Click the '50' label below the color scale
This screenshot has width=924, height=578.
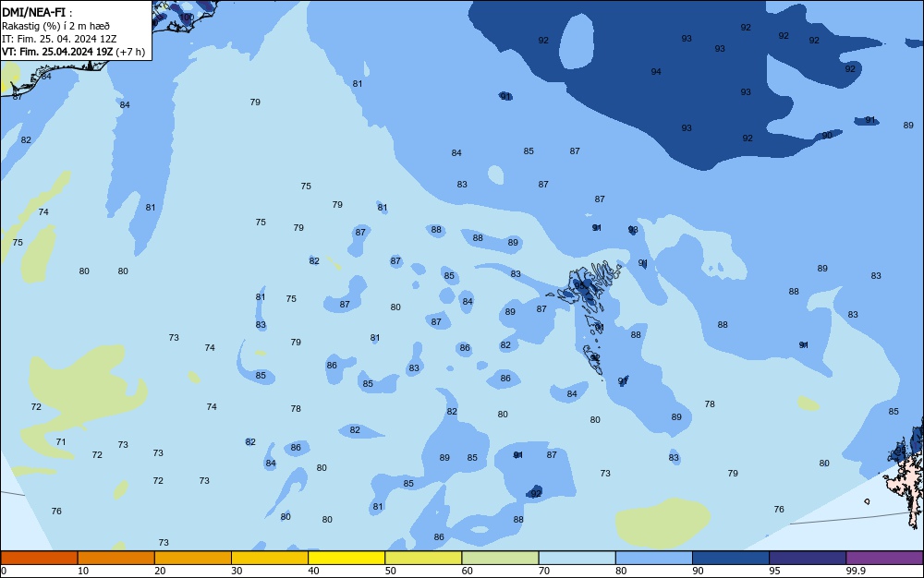coord(391,571)
